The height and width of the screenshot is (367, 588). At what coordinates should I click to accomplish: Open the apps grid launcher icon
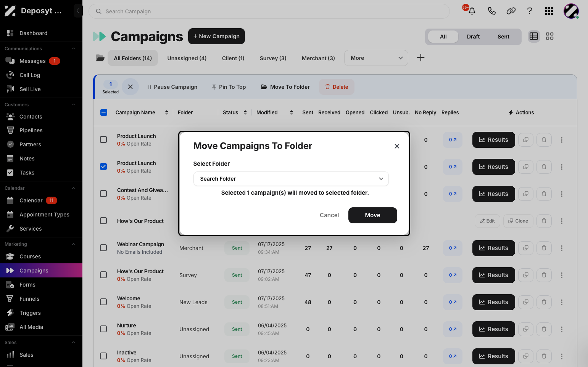click(549, 11)
